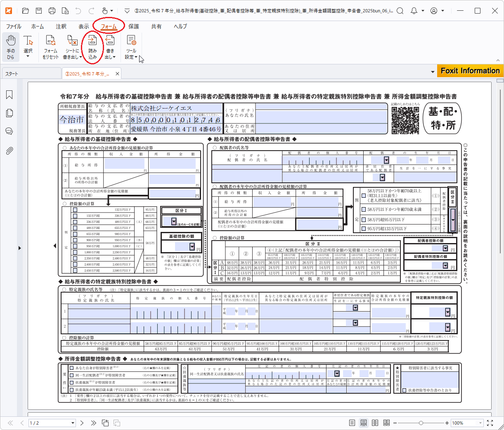Select the Hand tool (手のひら)
The width and height of the screenshot is (504, 430).
(x=11, y=47)
